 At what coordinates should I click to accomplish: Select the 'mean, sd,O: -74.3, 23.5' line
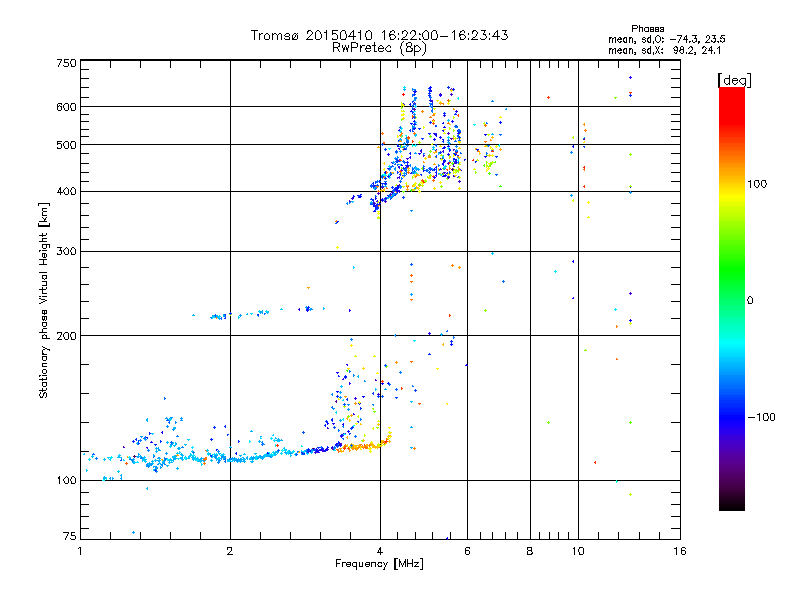666,39
